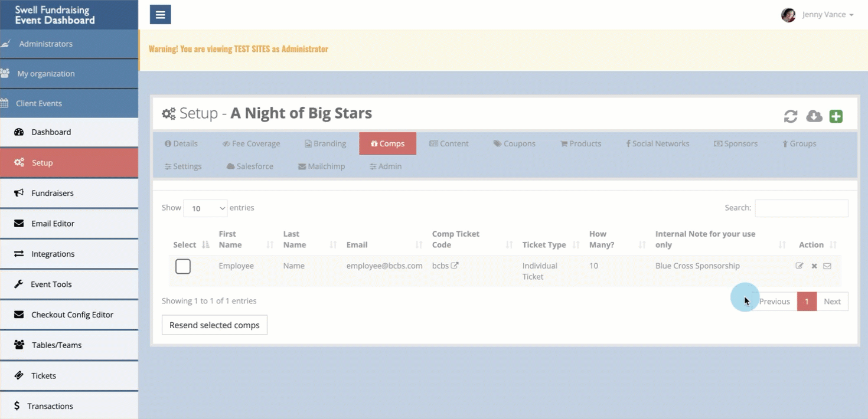The height and width of the screenshot is (419, 868).
Task: Click the employee@bcbs.com email cell
Action: (x=384, y=266)
